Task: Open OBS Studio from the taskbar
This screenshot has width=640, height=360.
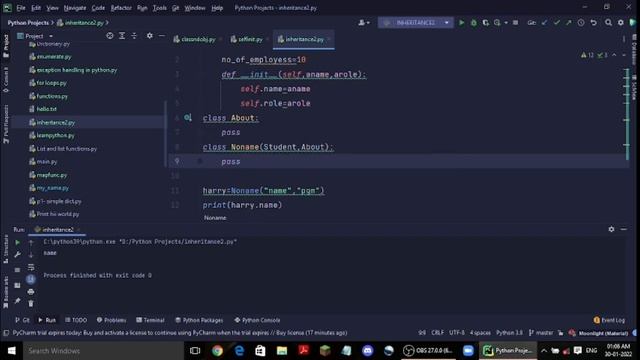Action: [x=427, y=351]
